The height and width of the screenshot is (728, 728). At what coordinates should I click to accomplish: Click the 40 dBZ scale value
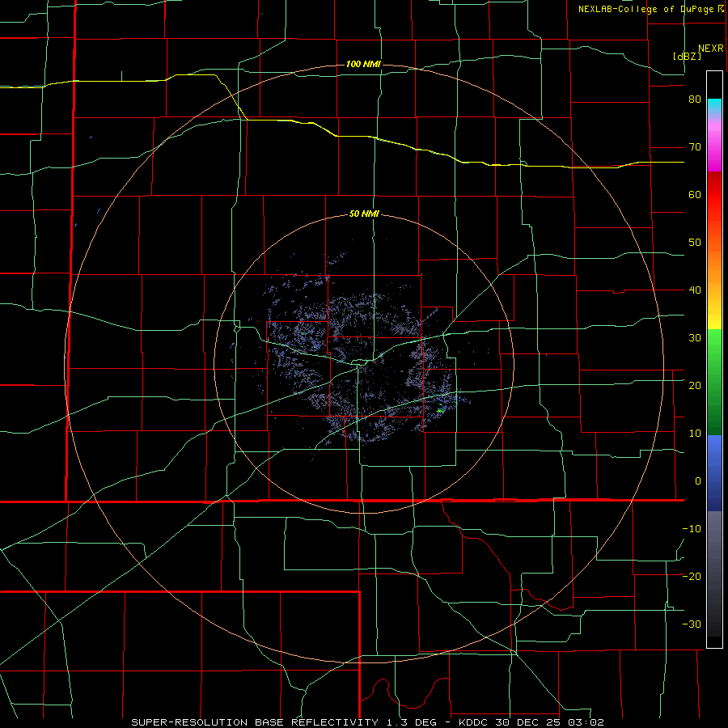[x=695, y=290]
